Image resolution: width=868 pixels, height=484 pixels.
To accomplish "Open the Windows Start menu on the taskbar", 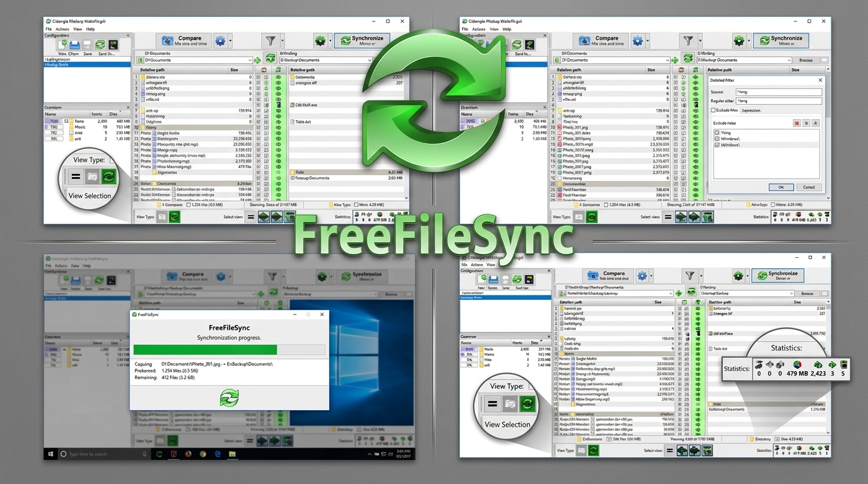I will (50, 454).
